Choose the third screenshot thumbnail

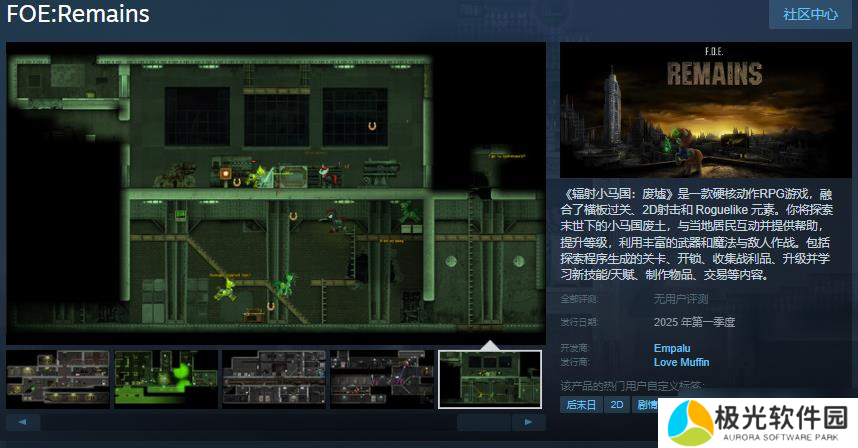pos(274,378)
